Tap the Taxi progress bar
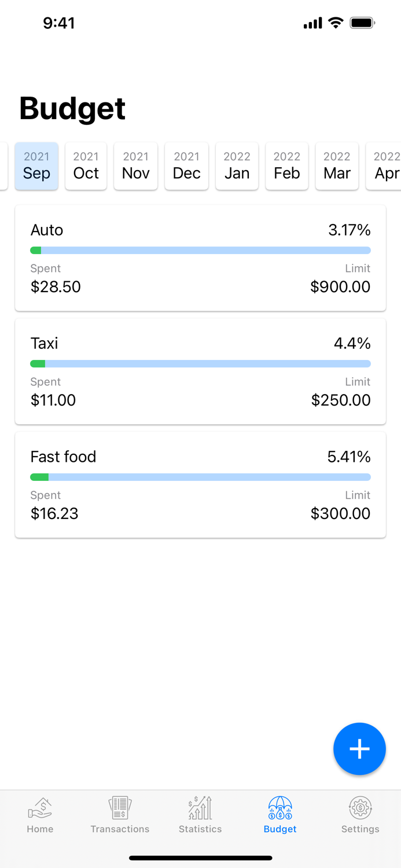 [x=200, y=363]
